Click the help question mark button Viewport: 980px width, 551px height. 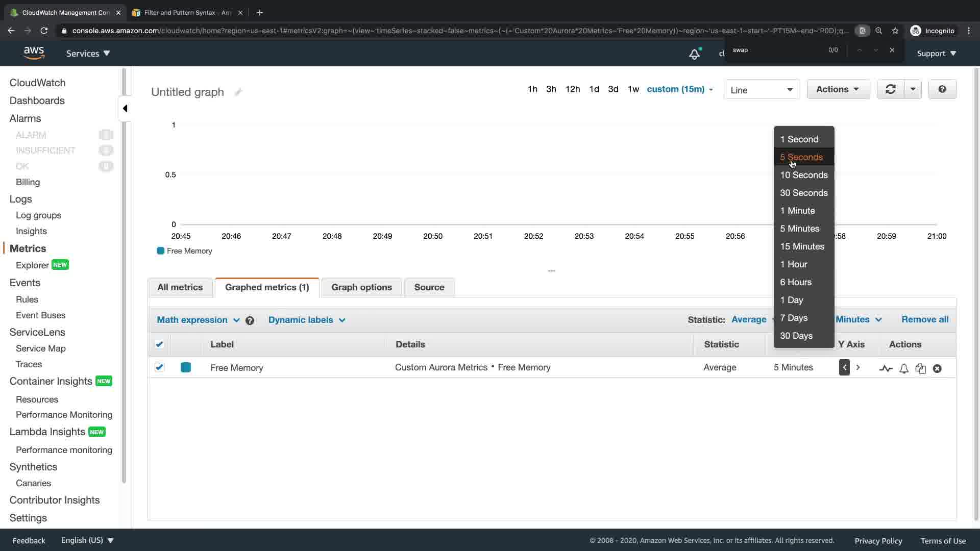click(942, 89)
